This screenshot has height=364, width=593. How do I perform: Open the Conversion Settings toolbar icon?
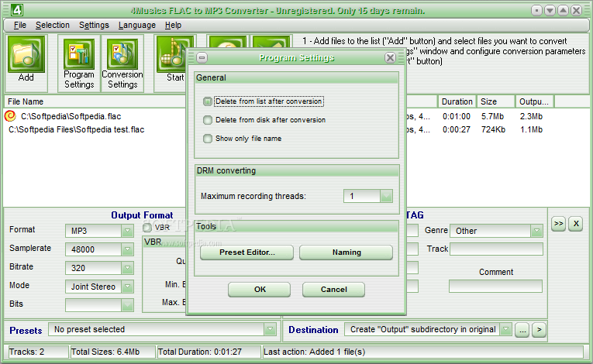coord(122,55)
